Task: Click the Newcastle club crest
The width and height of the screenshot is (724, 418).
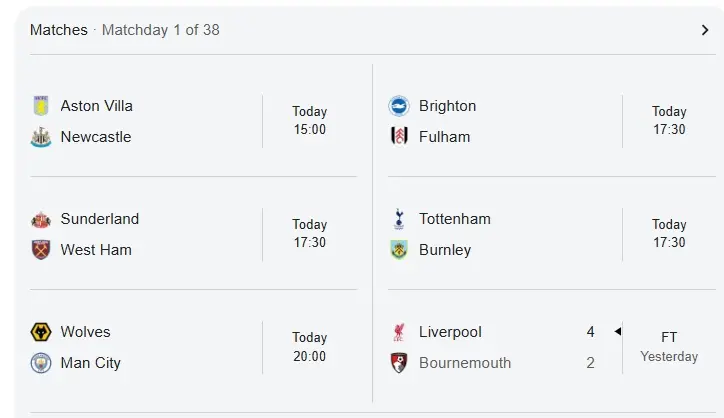Action: [41, 137]
